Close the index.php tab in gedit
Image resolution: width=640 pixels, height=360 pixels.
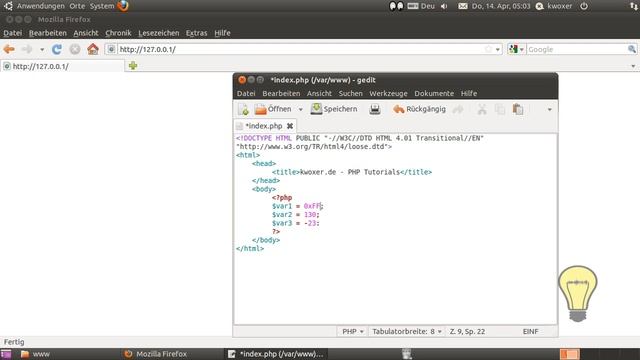(x=290, y=126)
